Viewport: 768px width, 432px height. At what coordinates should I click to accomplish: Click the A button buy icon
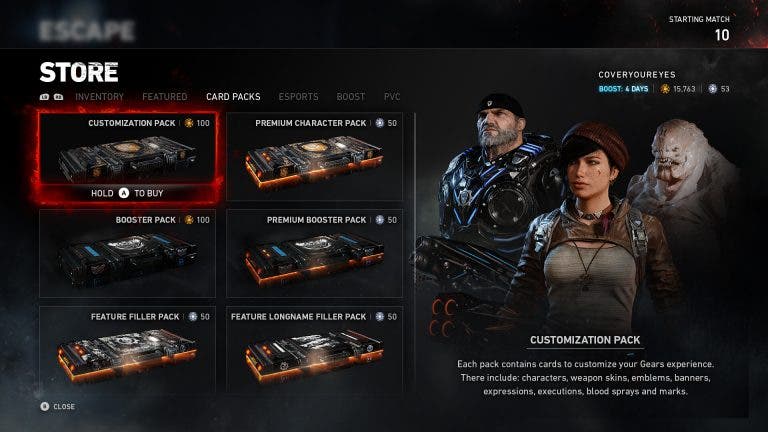[x=124, y=193]
